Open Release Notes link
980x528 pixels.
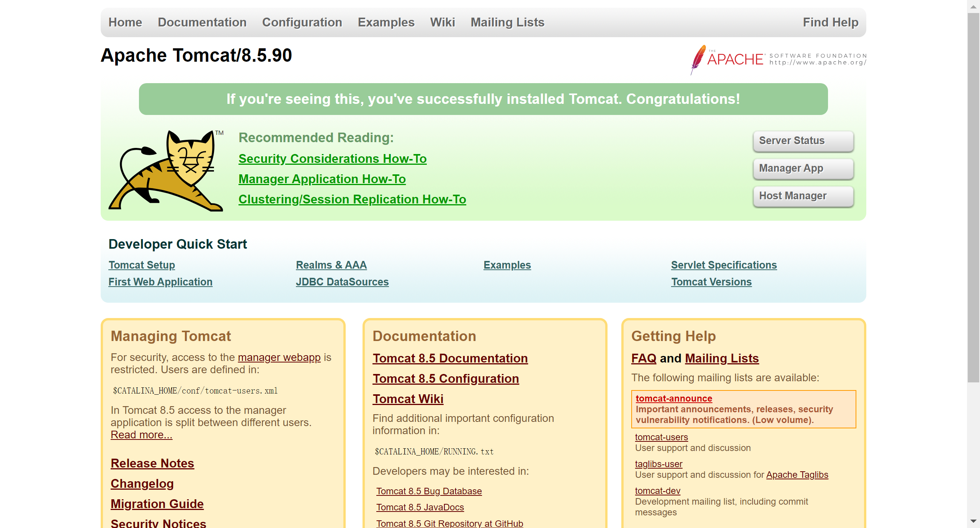pyautogui.click(x=152, y=463)
